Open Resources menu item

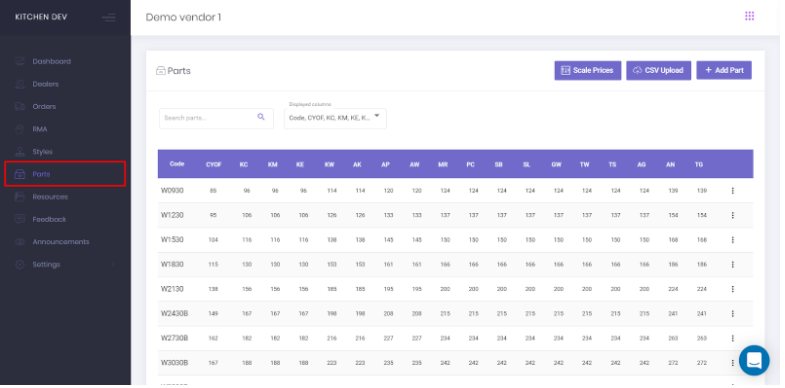click(x=50, y=197)
